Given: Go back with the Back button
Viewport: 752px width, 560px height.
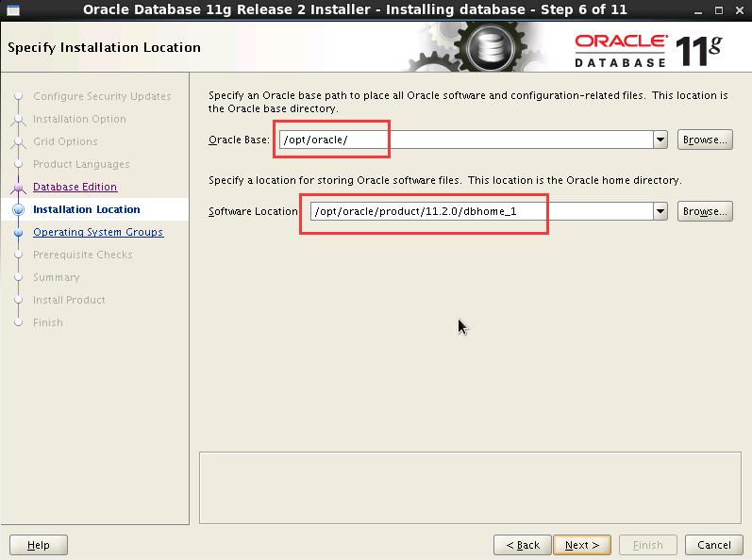Looking at the screenshot, I should pyautogui.click(x=523, y=545).
